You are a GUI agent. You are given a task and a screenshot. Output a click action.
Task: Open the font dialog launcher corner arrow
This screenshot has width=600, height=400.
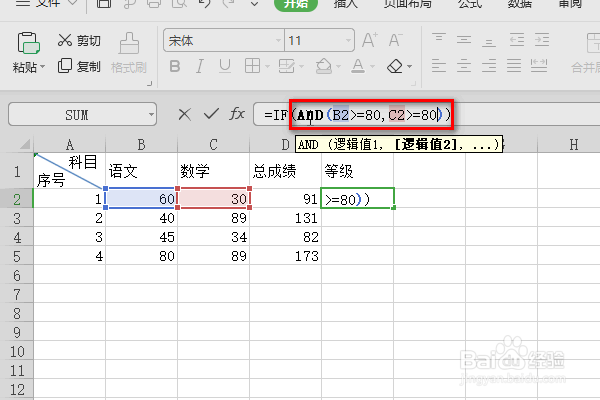point(414,83)
